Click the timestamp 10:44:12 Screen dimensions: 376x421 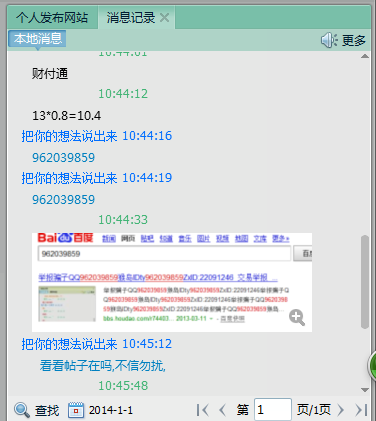coord(123,94)
